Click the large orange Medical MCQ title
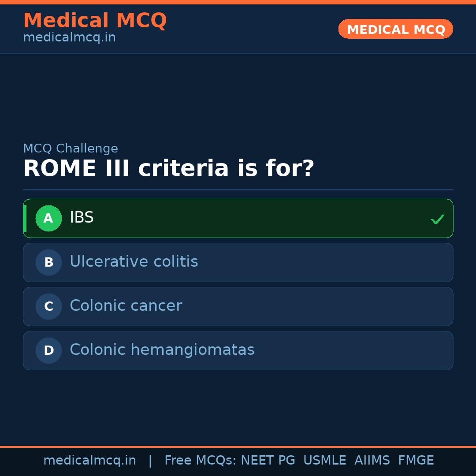The height and width of the screenshot is (476, 476). 95,21
